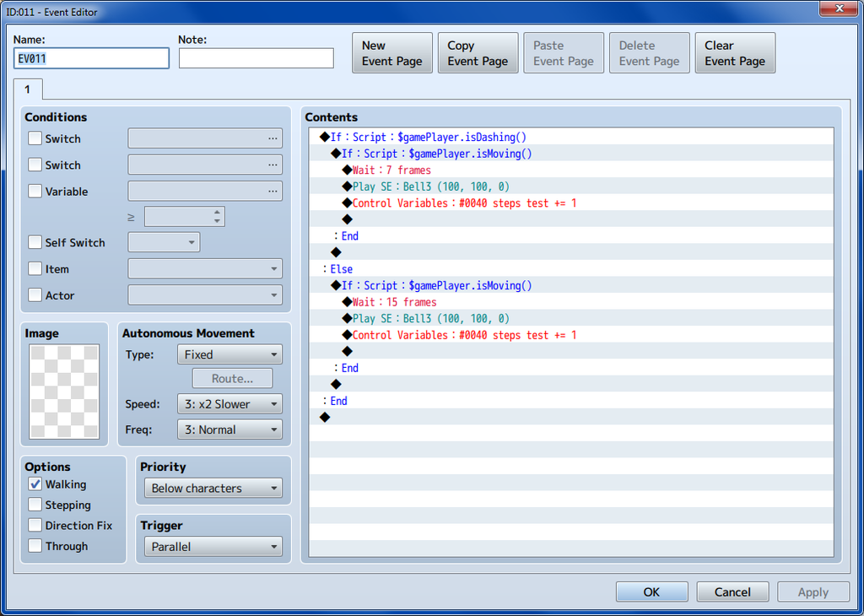Select the Wait 7 frames command
Image resolution: width=864 pixels, height=616 pixels.
pyautogui.click(x=391, y=170)
